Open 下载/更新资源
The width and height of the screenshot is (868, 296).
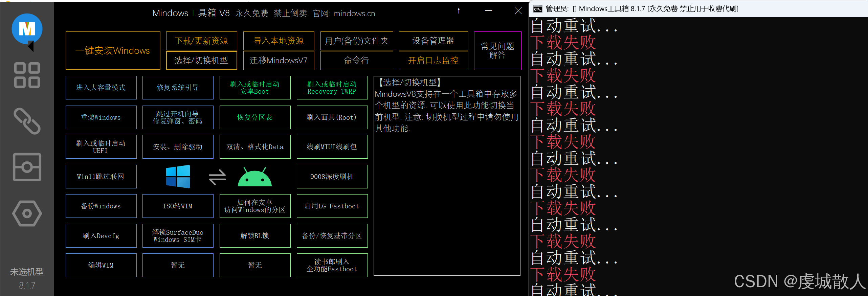coord(201,41)
